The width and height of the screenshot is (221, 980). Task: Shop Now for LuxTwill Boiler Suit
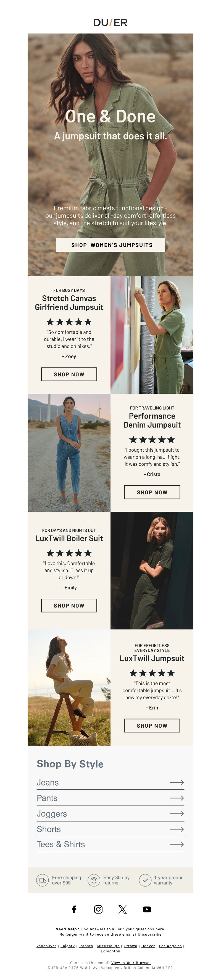(69, 605)
